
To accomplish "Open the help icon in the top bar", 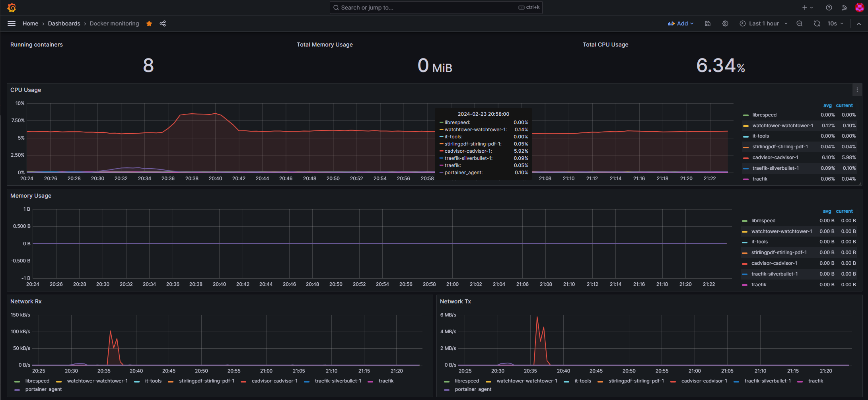I will point(829,7).
